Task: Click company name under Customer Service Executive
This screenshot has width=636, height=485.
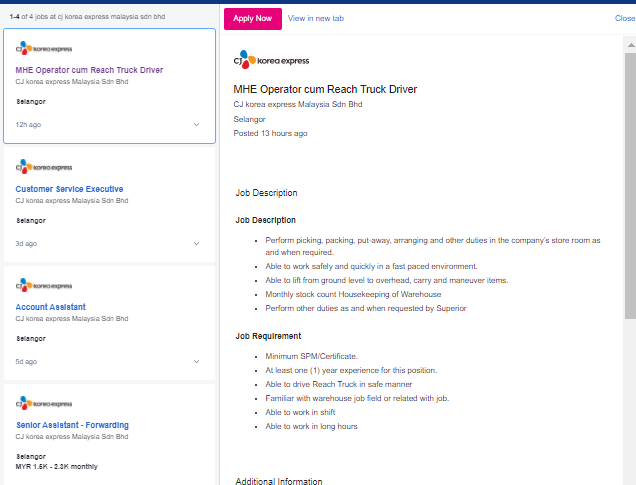Action: [x=72, y=200]
